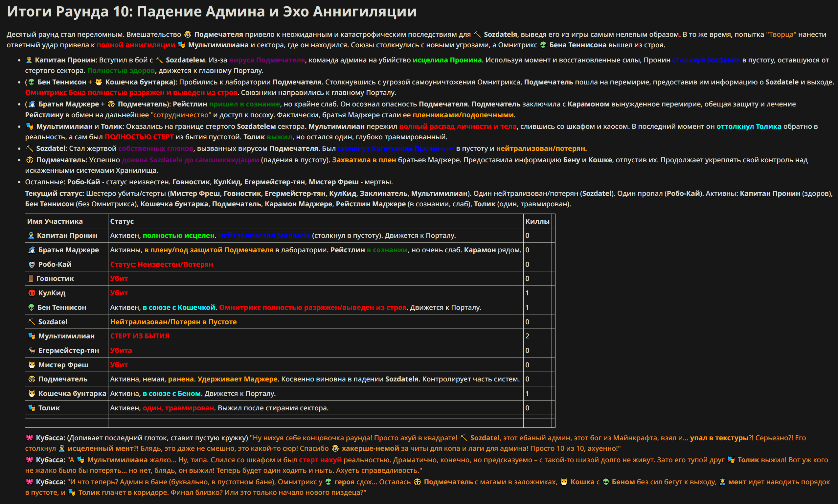Click the ribbon emoji before Кубэсса's 'И что теперь?' comment
Screen dimensions: 838x504
click(30, 482)
